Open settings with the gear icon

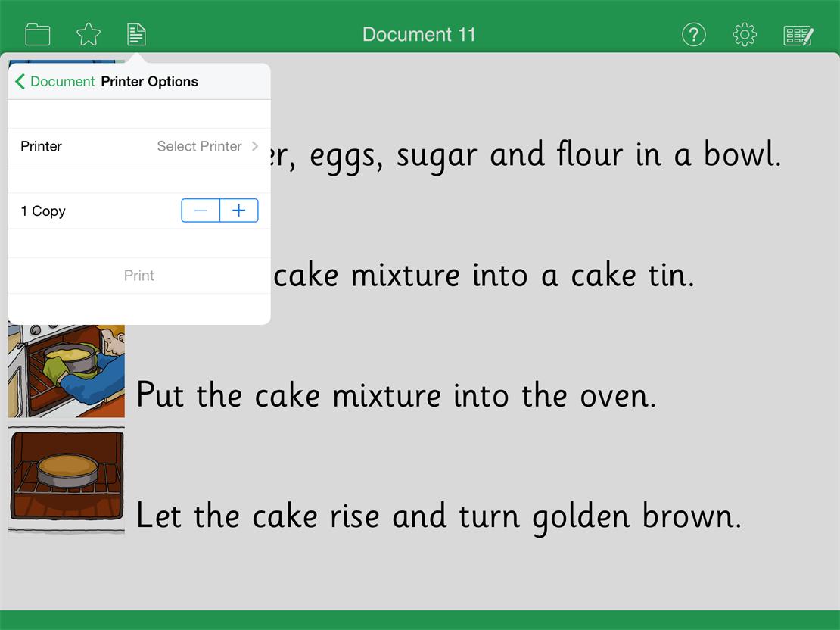point(745,34)
